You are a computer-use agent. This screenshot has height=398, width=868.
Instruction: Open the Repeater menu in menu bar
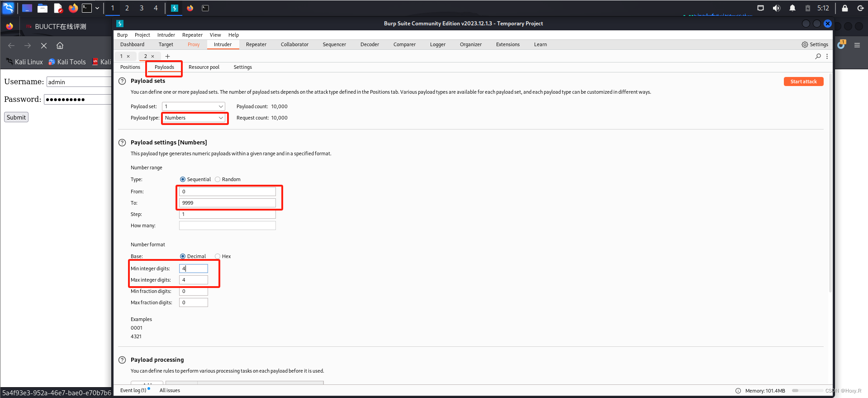pos(192,35)
